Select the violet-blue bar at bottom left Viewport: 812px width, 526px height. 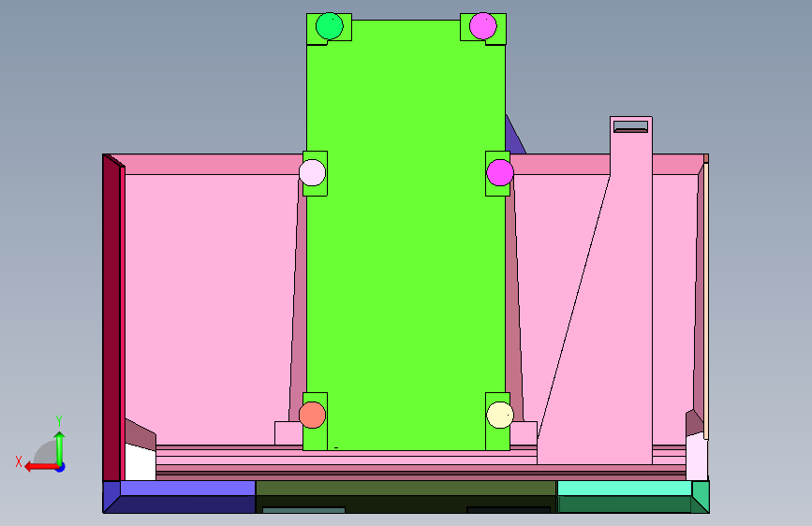click(187, 489)
